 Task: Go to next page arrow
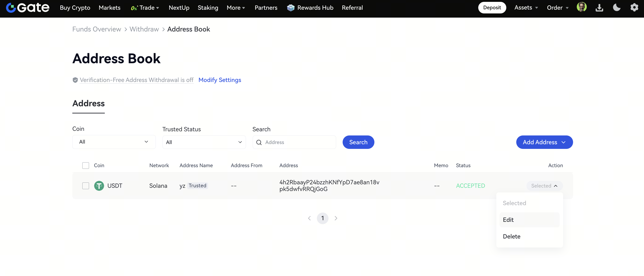coord(336,218)
